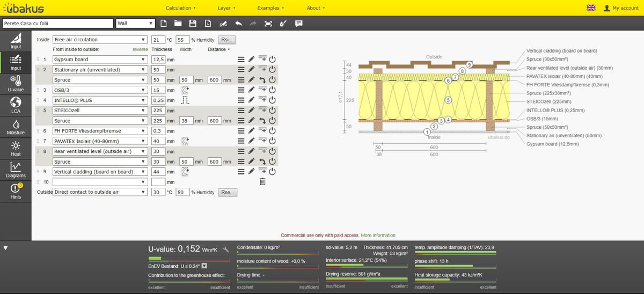The height and width of the screenshot is (294, 644).
Task: Click the Gypsum board thickness field 12,5
Action: pyautogui.click(x=158, y=60)
